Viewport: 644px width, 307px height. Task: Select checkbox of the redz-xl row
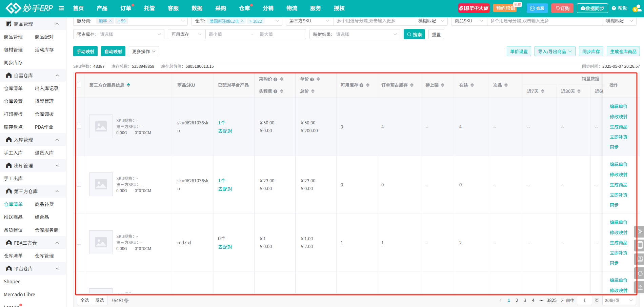click(x=79, y=242)
